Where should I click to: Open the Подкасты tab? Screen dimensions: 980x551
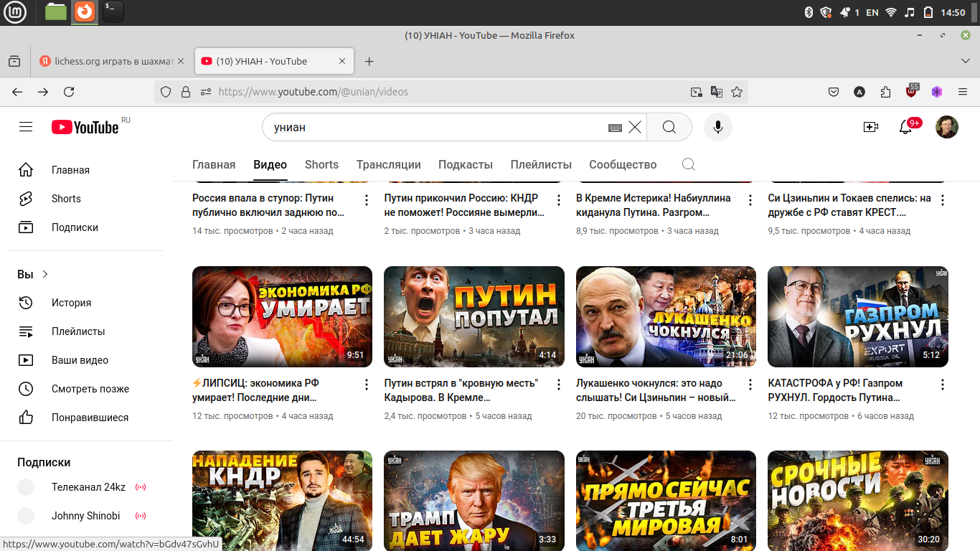tap(466, 164)
